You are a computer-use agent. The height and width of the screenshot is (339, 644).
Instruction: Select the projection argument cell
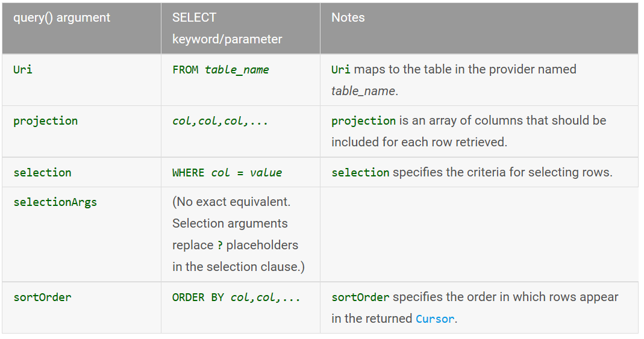82,131
